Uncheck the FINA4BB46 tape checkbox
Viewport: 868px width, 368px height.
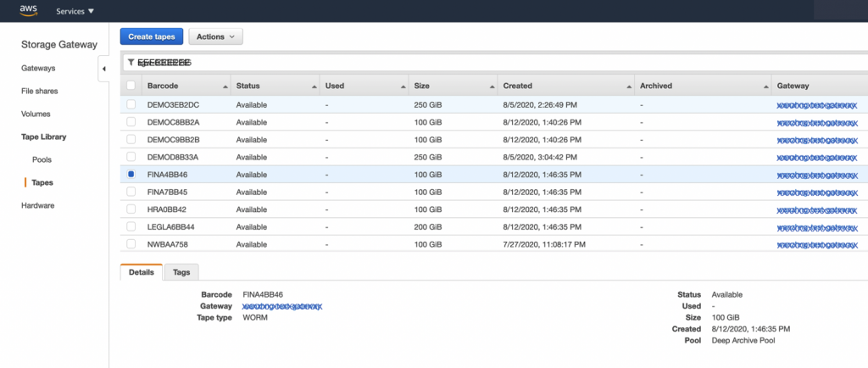(131, 175)
